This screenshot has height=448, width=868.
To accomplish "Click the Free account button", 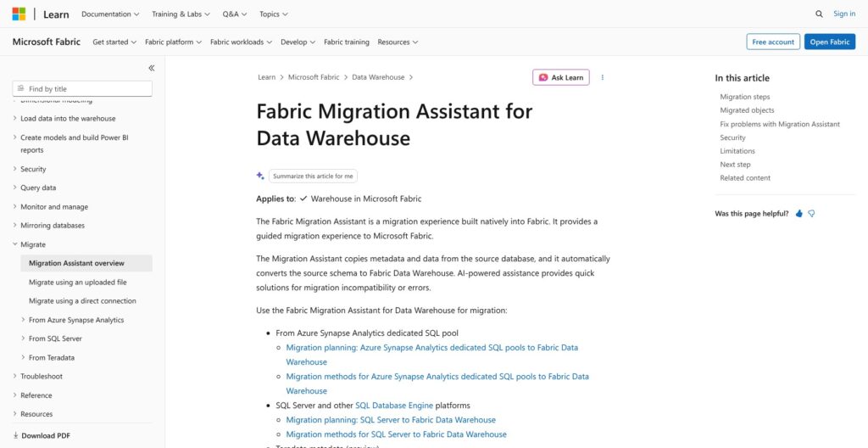I will tap(773, 42).
